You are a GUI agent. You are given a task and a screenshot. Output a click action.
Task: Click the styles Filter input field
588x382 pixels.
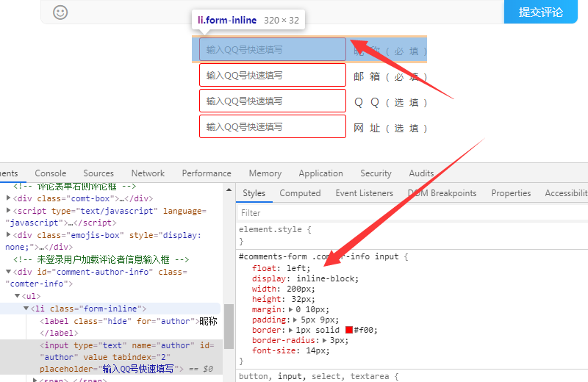click(412, 213)
